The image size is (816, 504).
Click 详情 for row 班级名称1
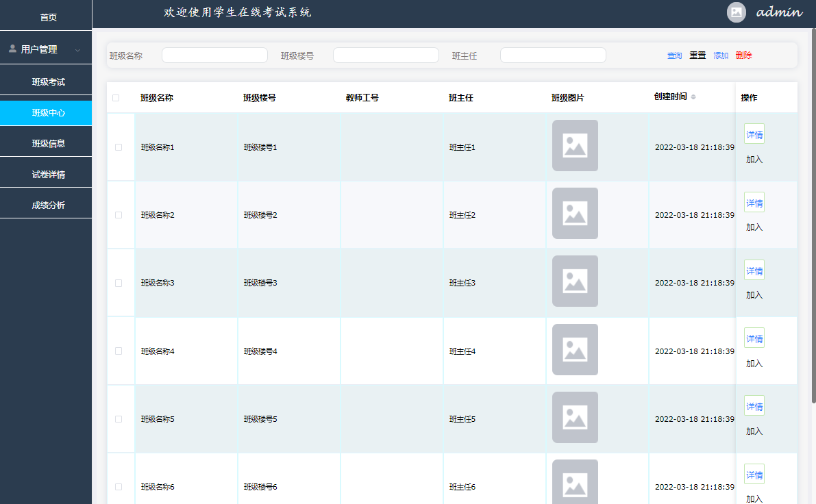[x=754, y=135]
